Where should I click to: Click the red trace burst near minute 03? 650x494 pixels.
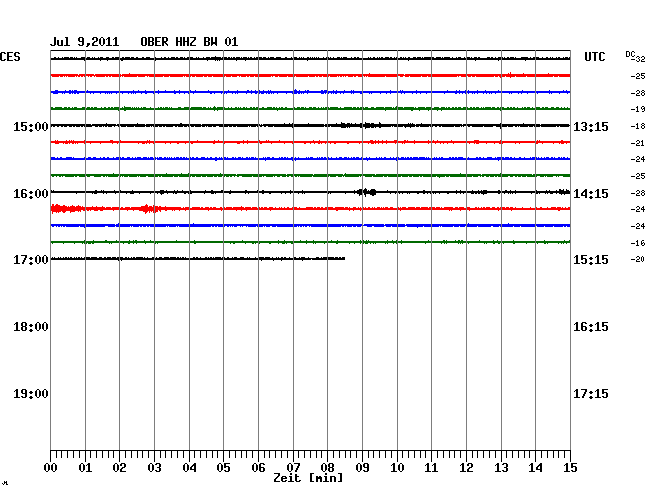(149, 208)
